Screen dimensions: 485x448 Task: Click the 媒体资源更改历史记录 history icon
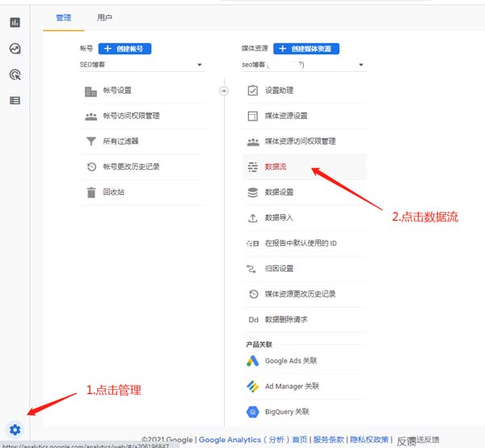pyautogui.click(x=254, y=294)
